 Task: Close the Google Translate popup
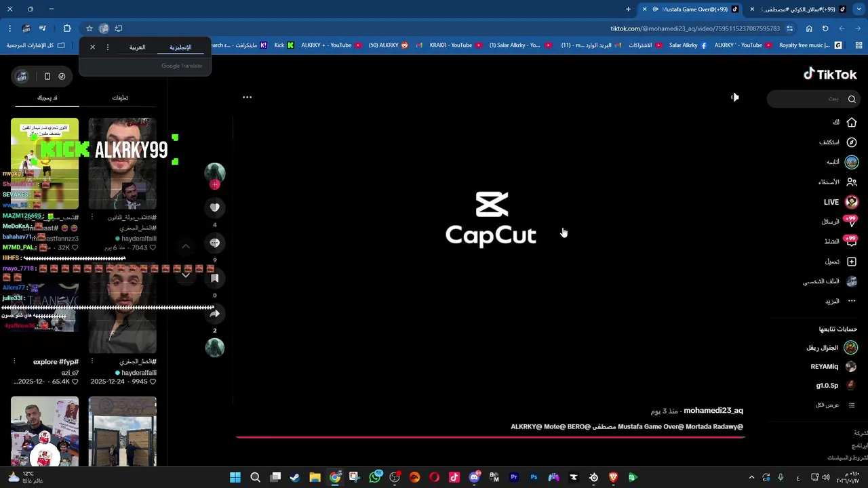(x=93, y=47)
